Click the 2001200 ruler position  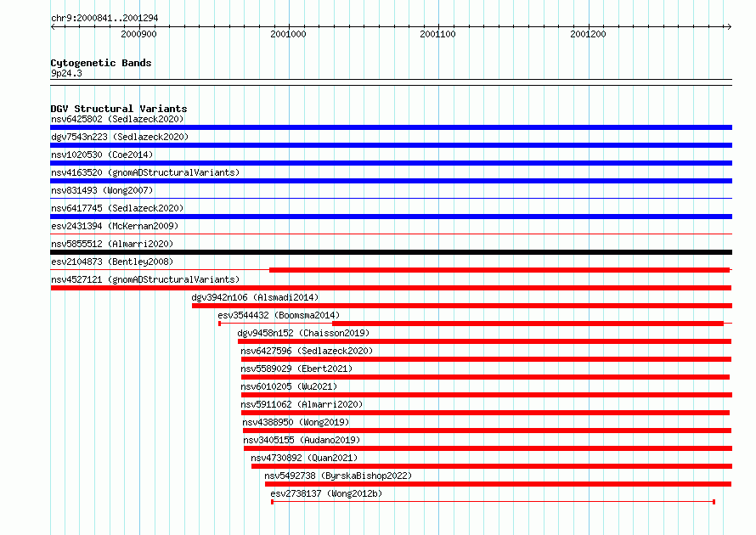click(588, 34)
